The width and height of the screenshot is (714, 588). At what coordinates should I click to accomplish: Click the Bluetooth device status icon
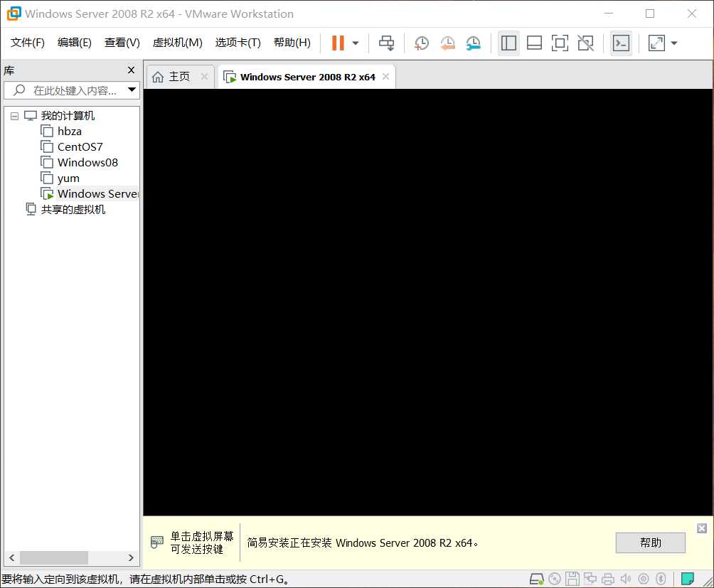(661, 579)
